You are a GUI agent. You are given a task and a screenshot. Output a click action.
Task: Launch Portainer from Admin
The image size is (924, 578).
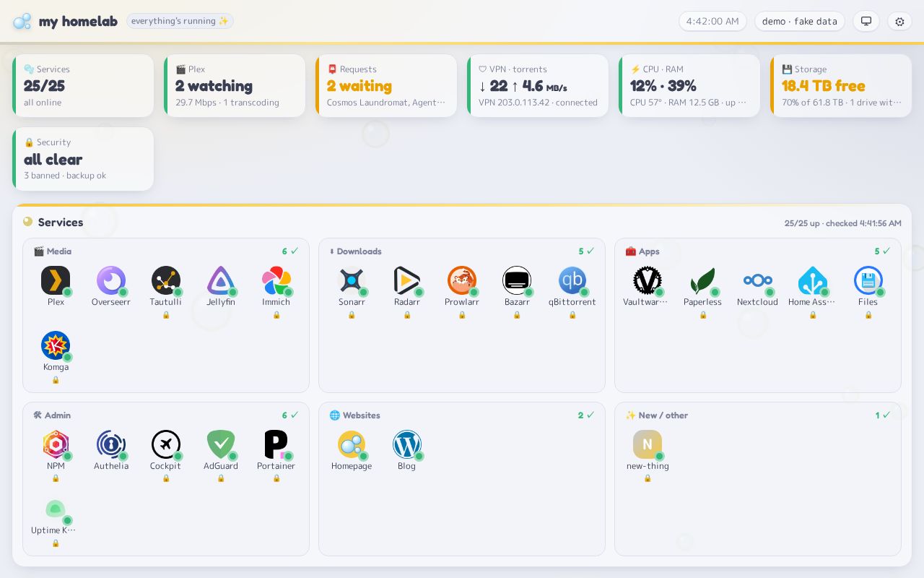pyautogui.click(x=276, y=444)
